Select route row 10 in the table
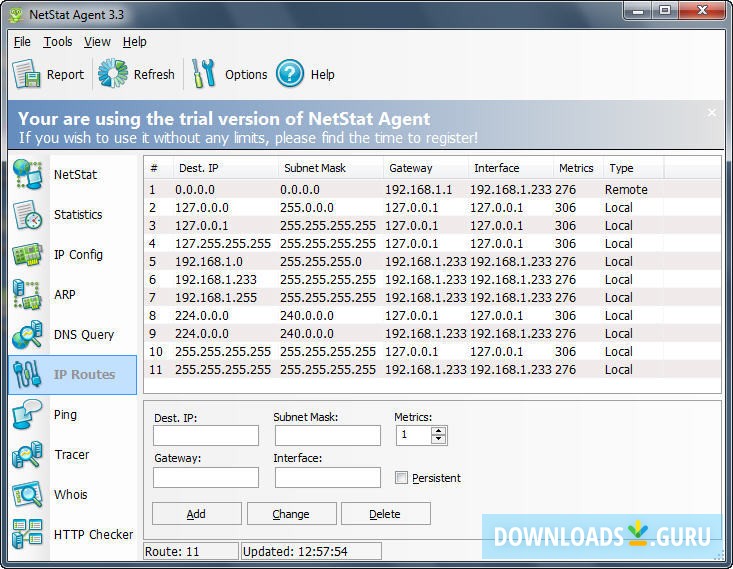Viewport: 733px width, 569px height. click(x=432, y=352)
